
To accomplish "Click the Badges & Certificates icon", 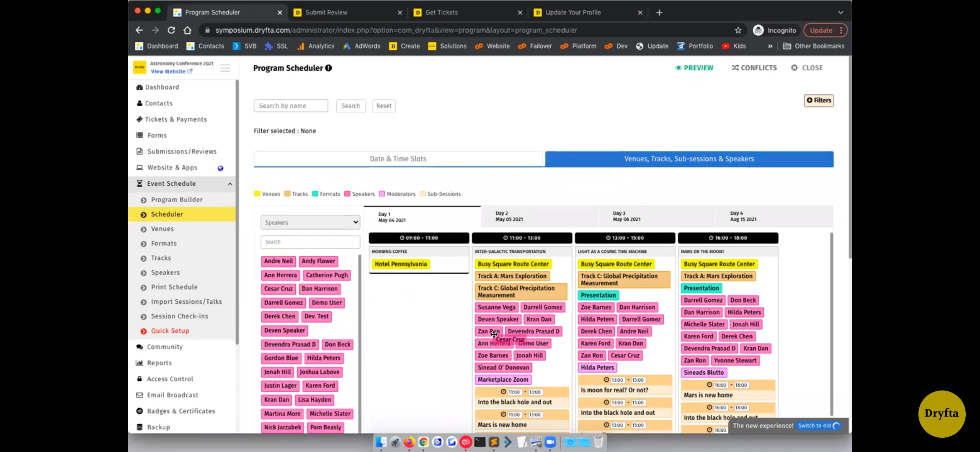I will (x=139, y=411).
